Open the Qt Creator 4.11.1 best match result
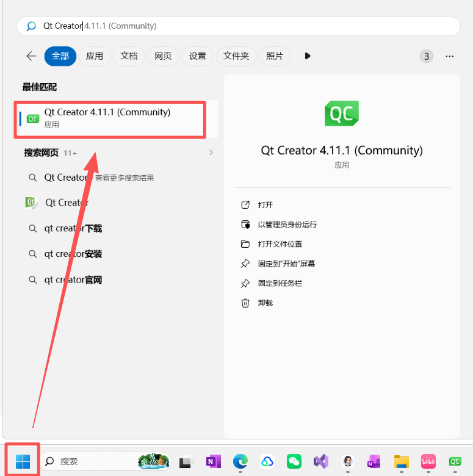Image resolution: width=473 pixels, height=476 pixels. coord(117,119)
